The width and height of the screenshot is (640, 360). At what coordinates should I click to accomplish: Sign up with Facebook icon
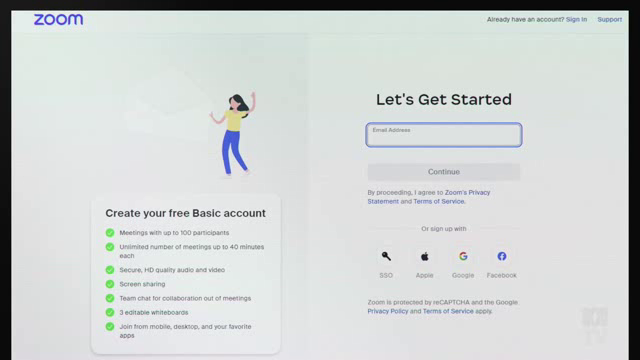[502, 256]
